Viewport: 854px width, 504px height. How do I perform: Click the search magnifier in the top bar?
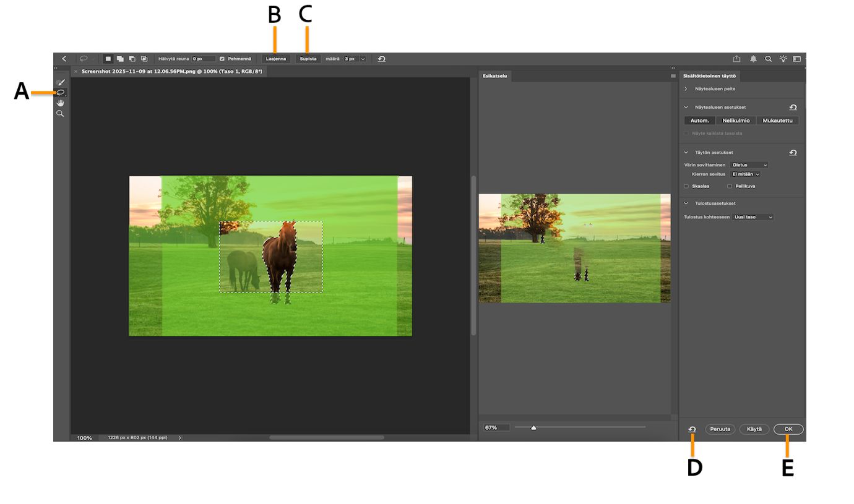768,59
